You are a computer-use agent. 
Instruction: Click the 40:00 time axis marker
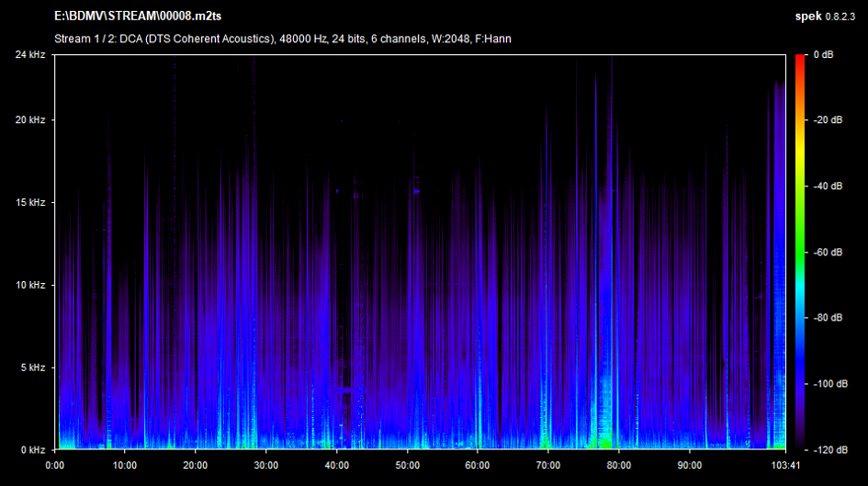click(x=337, y=464)
